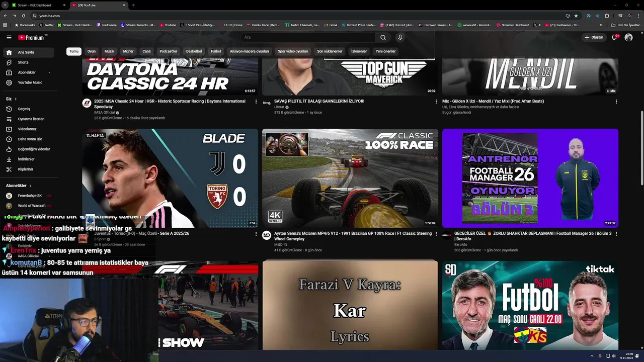
Task: Open F1 Classic 100% Race thumbnail
Action: pos(350,178)
